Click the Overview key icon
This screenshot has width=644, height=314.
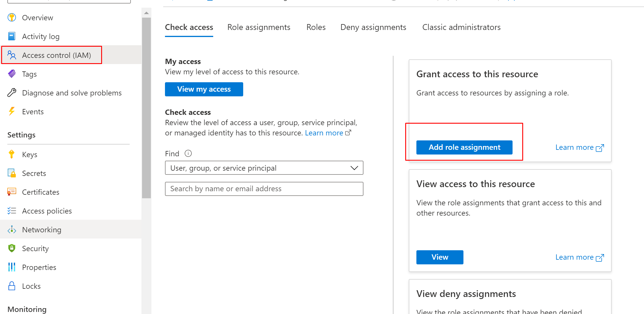(12, 18)
